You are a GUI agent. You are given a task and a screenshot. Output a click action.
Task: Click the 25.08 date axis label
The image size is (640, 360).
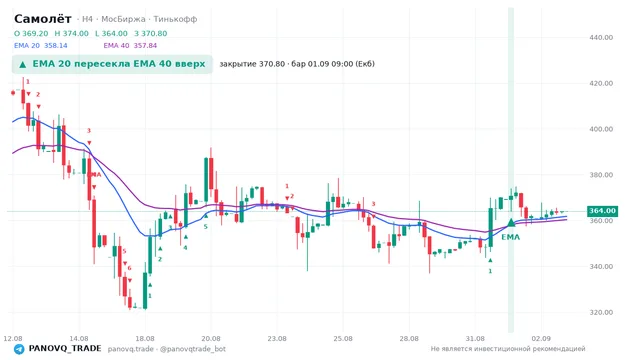pyautogui.click(x=343, y=339)
